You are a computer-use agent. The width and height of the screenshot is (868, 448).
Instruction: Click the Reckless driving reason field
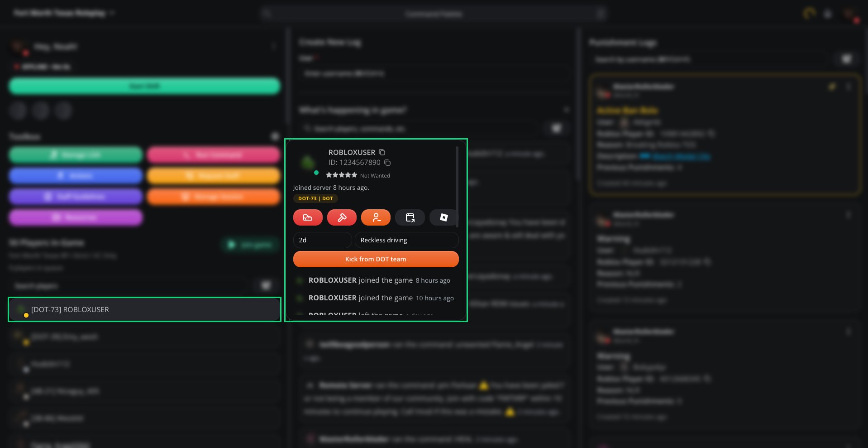tap(406, 240)
